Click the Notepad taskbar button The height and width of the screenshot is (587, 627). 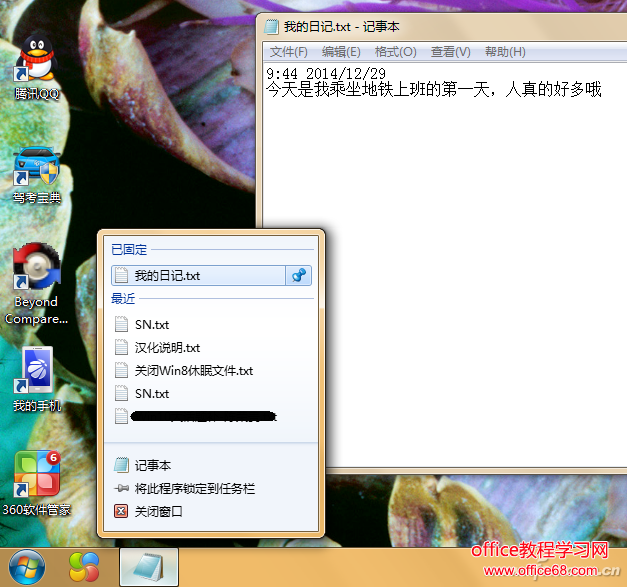coord(149,567)
